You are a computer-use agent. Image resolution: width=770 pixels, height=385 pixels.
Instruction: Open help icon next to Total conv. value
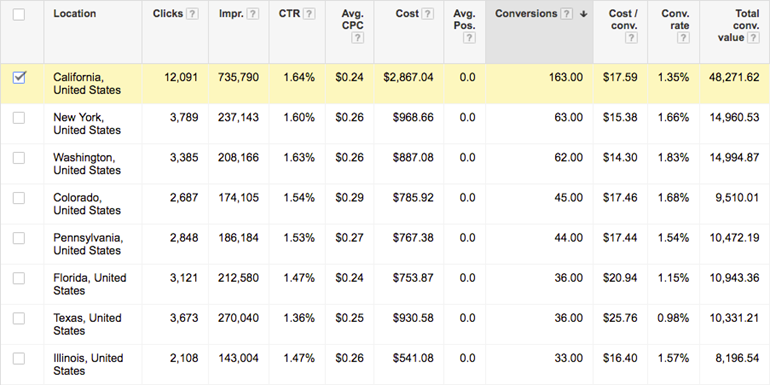753,38
